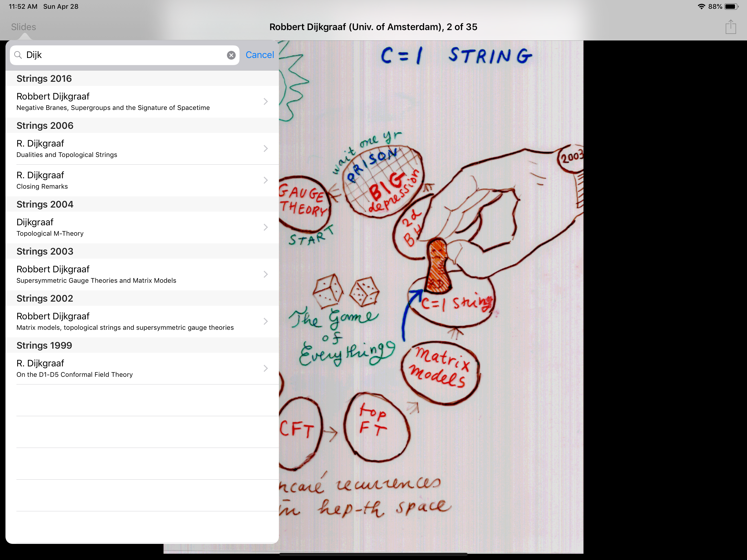Clear the search field text
Viewport: 747px width, 560px height.
pyautogui.click(x=231, y=55)
